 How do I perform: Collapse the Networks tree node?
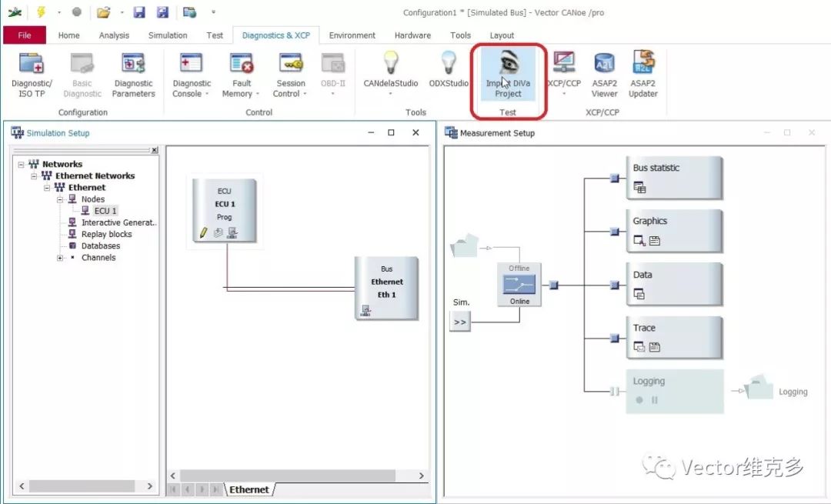point(22,165)
